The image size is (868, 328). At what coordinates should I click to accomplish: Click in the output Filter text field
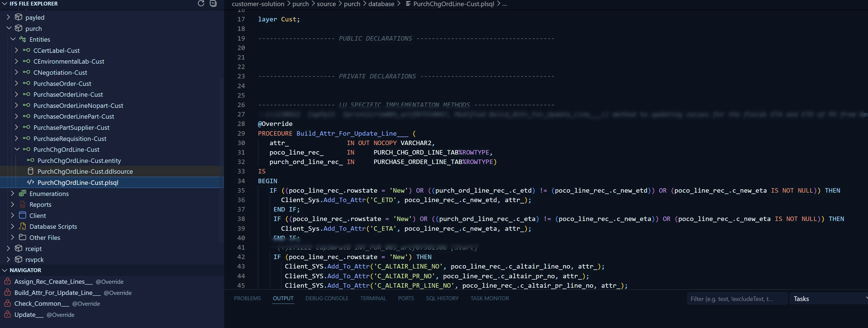(x=737, y=298)
